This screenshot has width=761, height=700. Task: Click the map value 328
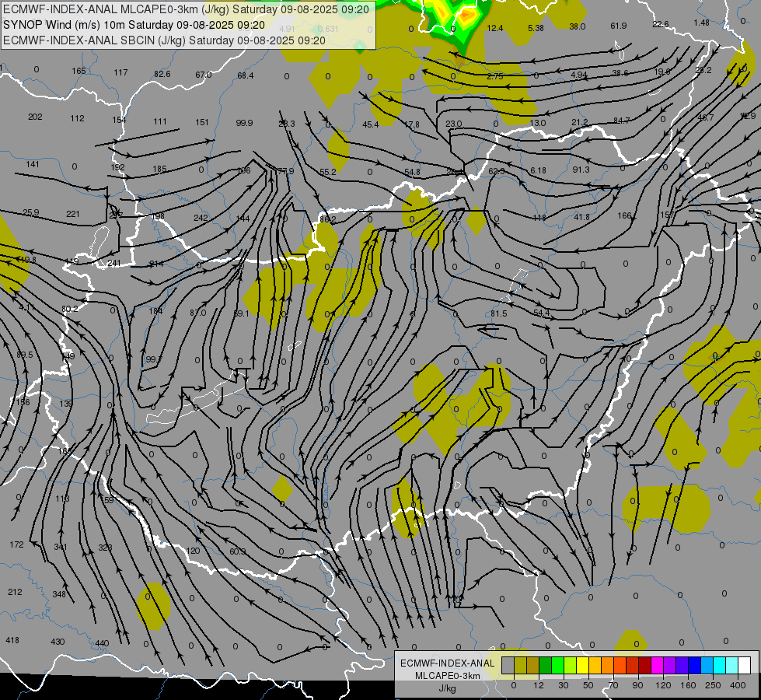[x=105, y=548]
